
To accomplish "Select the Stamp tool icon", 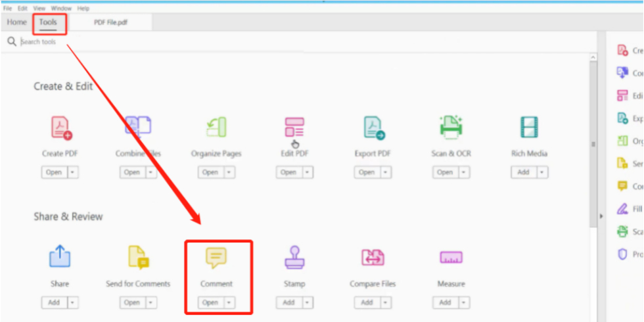I will pos(294,257).
